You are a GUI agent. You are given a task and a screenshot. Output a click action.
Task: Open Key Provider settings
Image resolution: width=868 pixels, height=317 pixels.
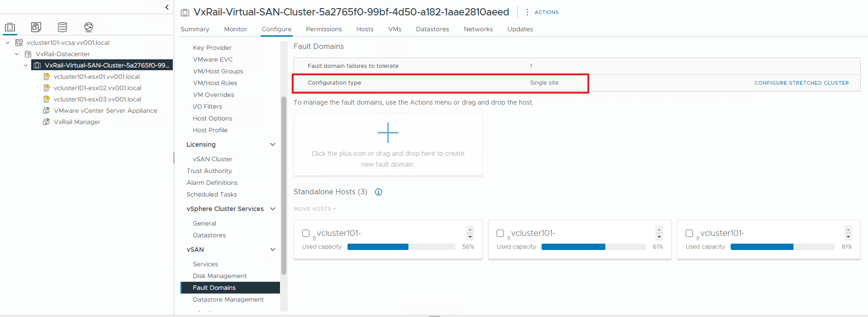click(x=212, y=48)
